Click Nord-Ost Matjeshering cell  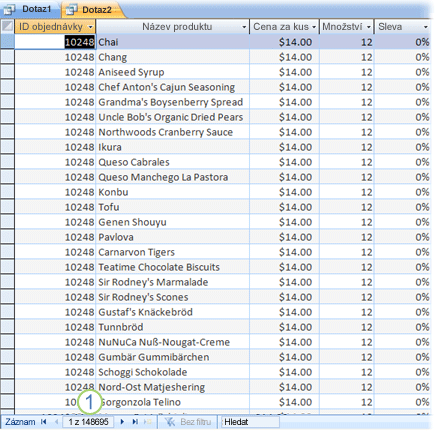(x=173, y=387)
